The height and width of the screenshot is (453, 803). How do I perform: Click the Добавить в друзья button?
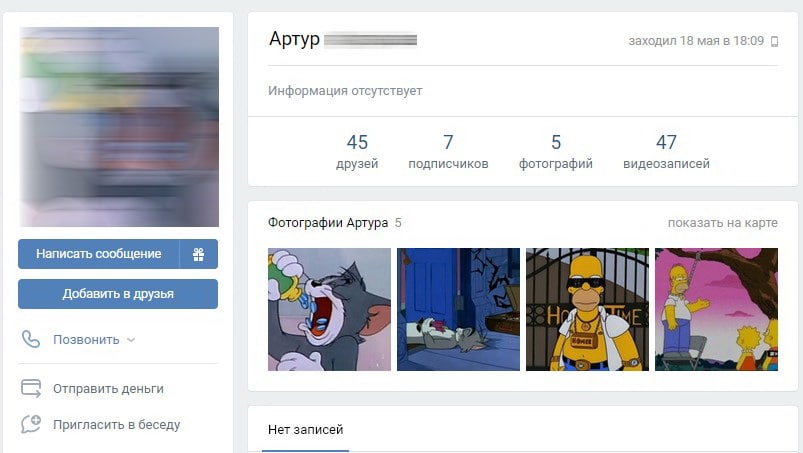pyautogui.click(x=118, y=294)
